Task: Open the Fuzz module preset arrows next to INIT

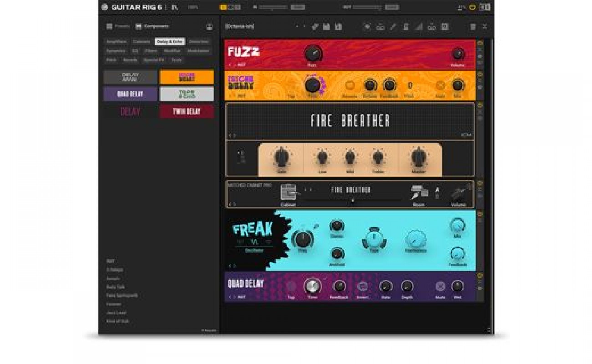Action: 232,65
